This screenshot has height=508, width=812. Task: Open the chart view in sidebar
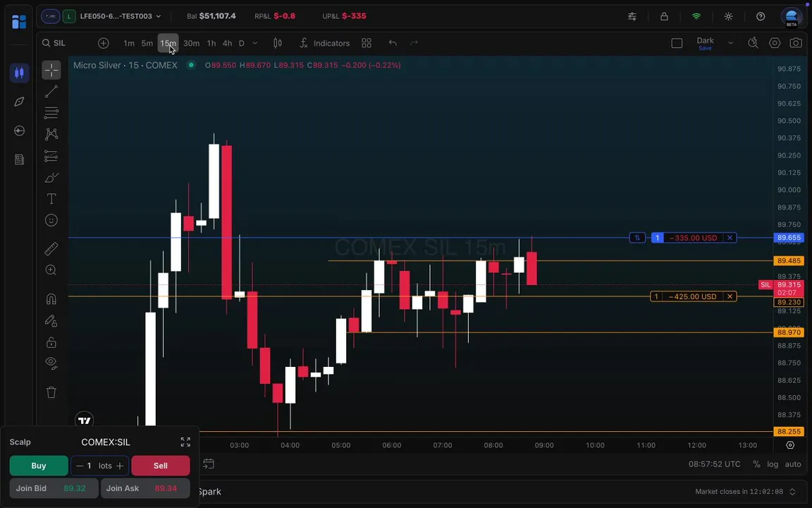coord(19,73)
